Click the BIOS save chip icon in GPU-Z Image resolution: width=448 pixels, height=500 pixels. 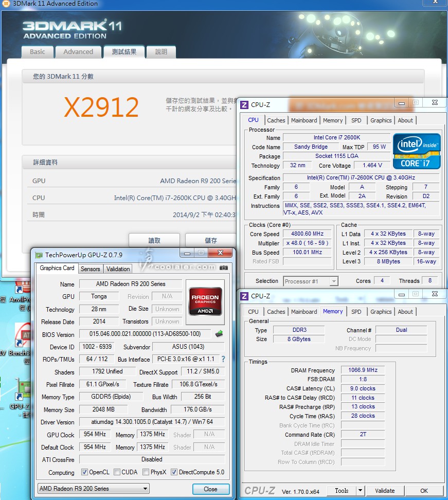click(x=219, y=334)
